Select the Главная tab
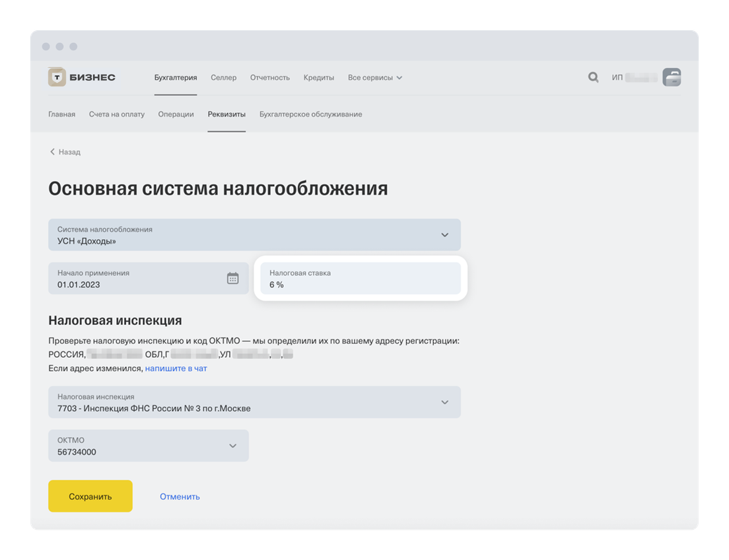729x560 pixels. pos(61,114)
